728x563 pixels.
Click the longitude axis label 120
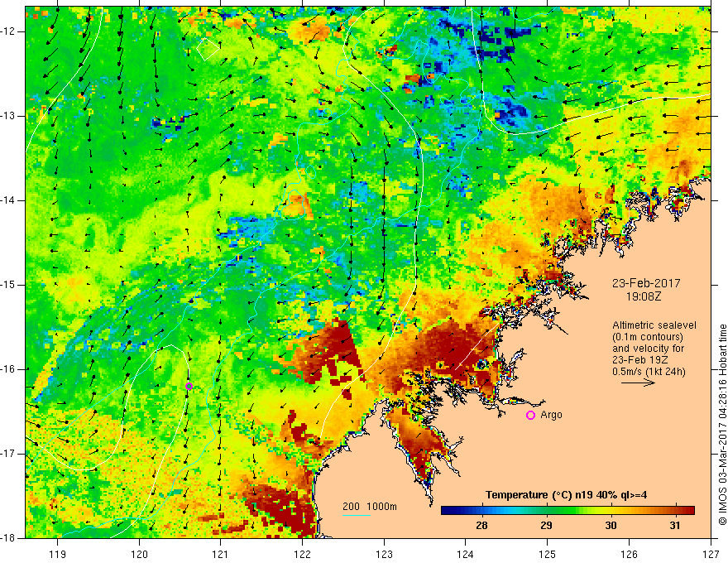pos(139,554)
